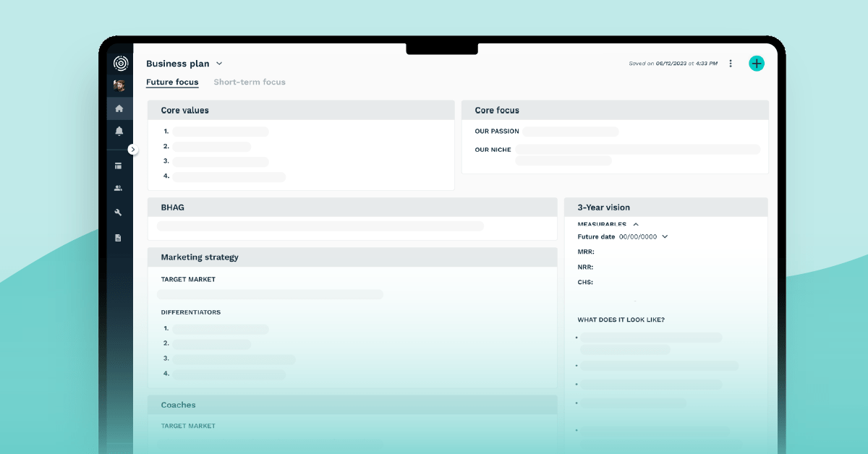Switch to the Future focus tab
Image resolution: width=868 pixels, height=454 pixels.
(x=172, y=82)
